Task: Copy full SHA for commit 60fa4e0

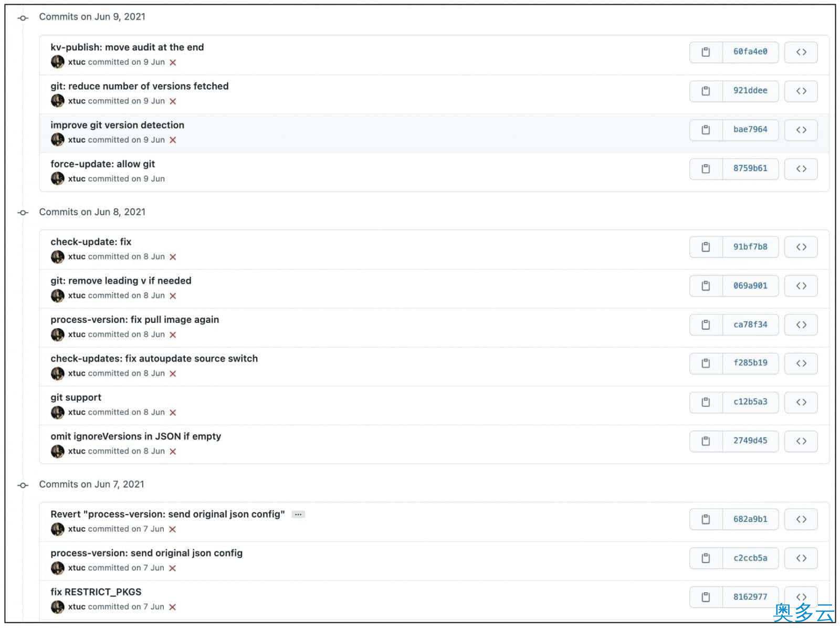Action: 706,52
